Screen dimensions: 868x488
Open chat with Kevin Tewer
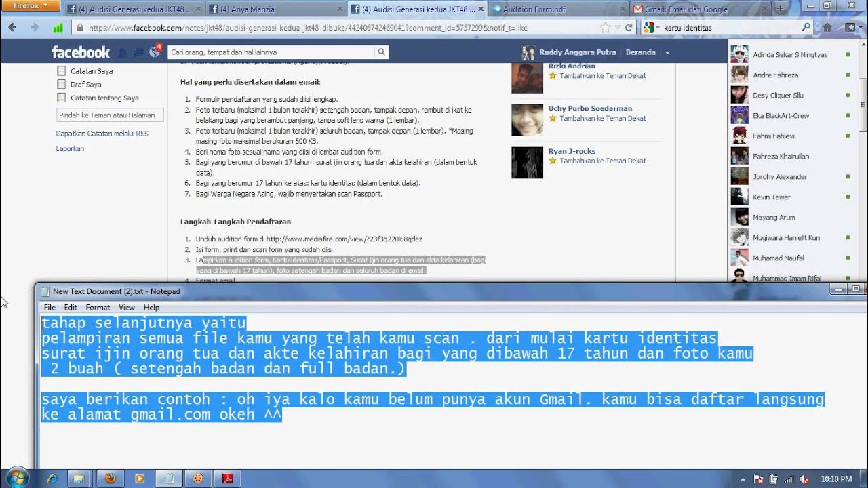pos(791,197)
